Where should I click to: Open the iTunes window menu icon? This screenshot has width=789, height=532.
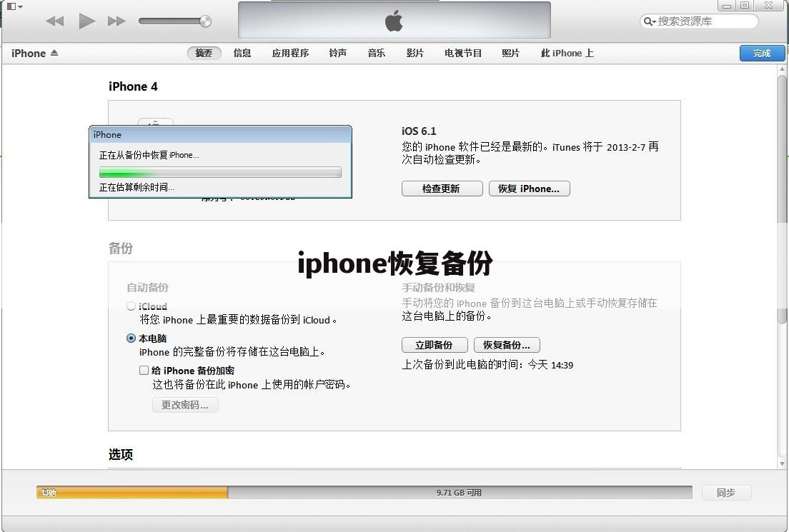click(x=14, y=6)
